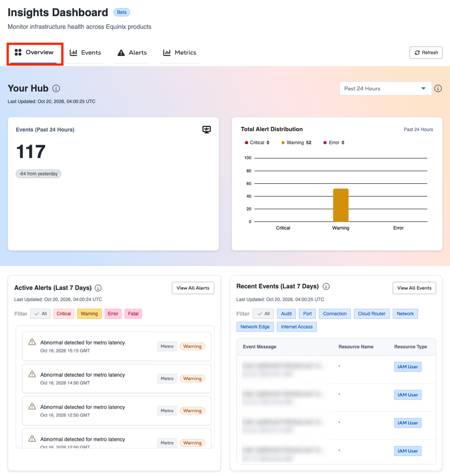Click the Resource Type column header
The height and width of the screenshot is (476, 450).
[410, 347]
